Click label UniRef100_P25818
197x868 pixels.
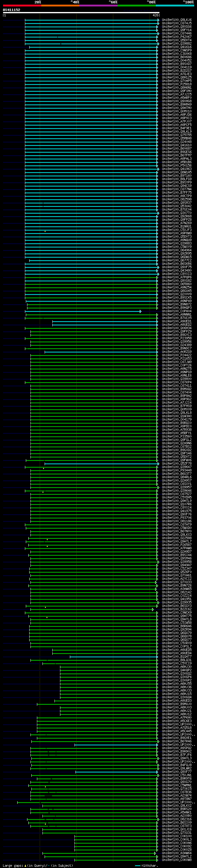point(177,84)
